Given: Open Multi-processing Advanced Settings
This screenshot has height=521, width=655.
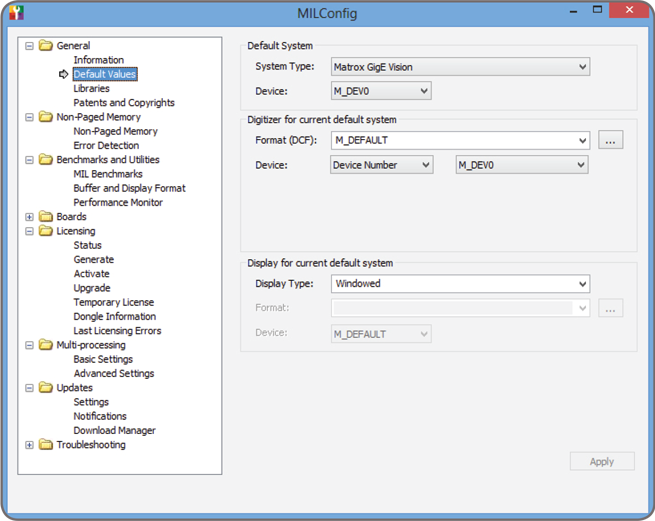Looking at the screenshot, I should coord(114,374).
